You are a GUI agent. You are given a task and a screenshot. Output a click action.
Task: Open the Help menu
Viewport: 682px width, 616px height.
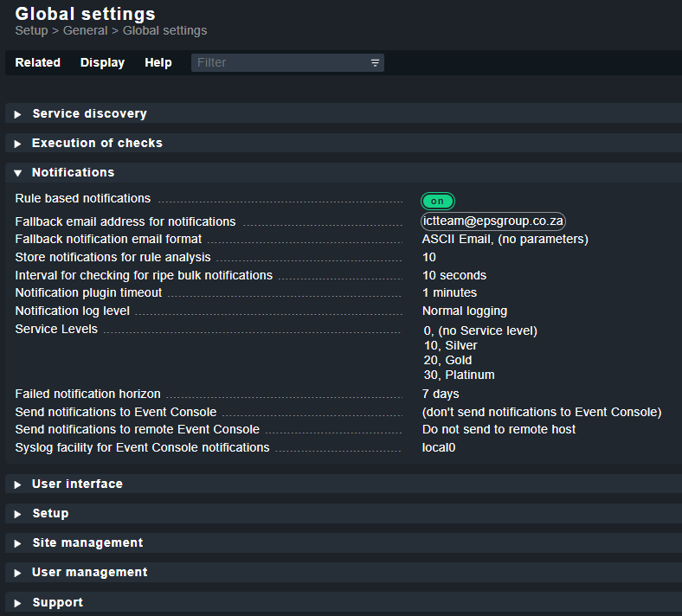[x=158, y=62]
